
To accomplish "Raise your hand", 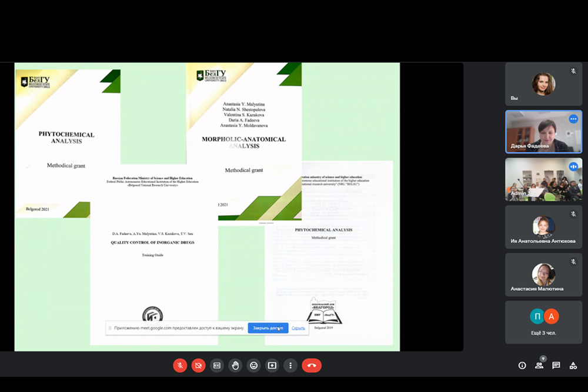I will [235, 366].
